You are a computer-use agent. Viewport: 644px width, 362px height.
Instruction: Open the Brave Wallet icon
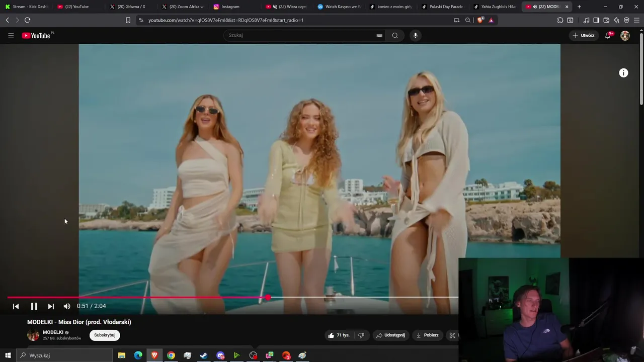click(x=606, y=20)
